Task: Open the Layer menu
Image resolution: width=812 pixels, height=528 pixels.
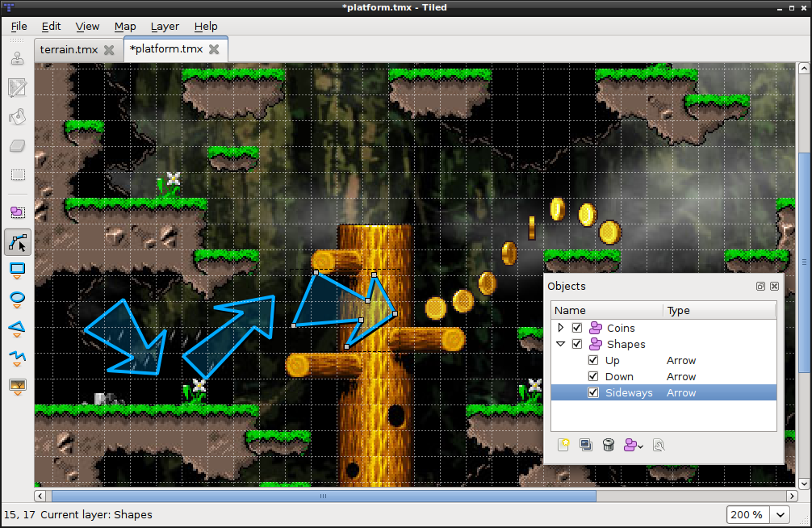Action: 165,26
